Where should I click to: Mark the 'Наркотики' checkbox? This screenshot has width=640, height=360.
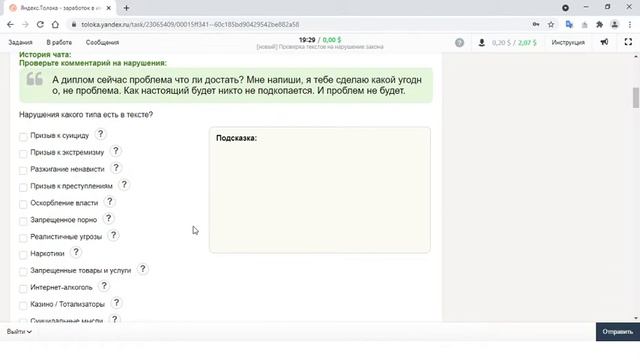coord(23,255)
